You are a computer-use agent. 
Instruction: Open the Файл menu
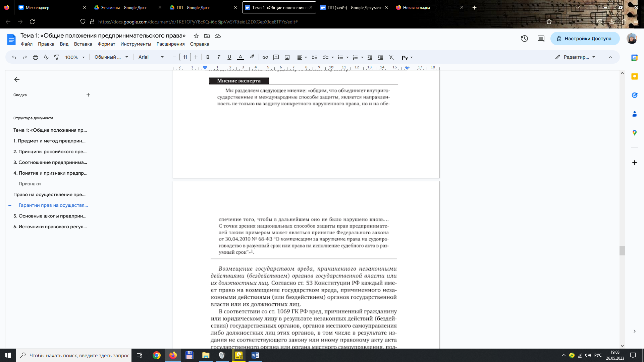[26, 44]
